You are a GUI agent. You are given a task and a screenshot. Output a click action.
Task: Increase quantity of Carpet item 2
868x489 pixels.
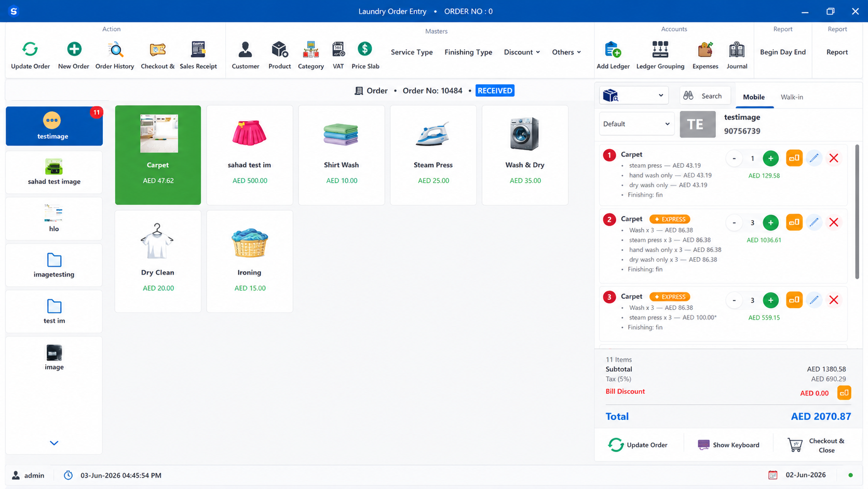tap(770, 223)
